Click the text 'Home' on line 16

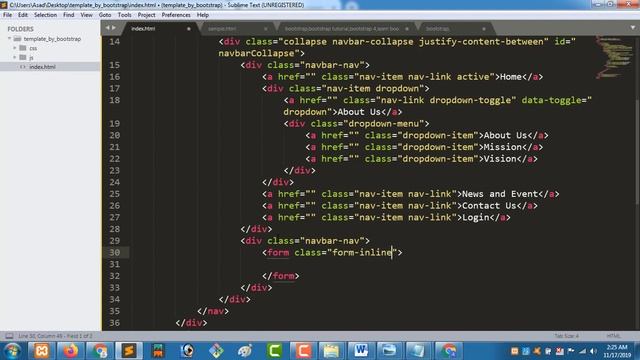point(511,77)
